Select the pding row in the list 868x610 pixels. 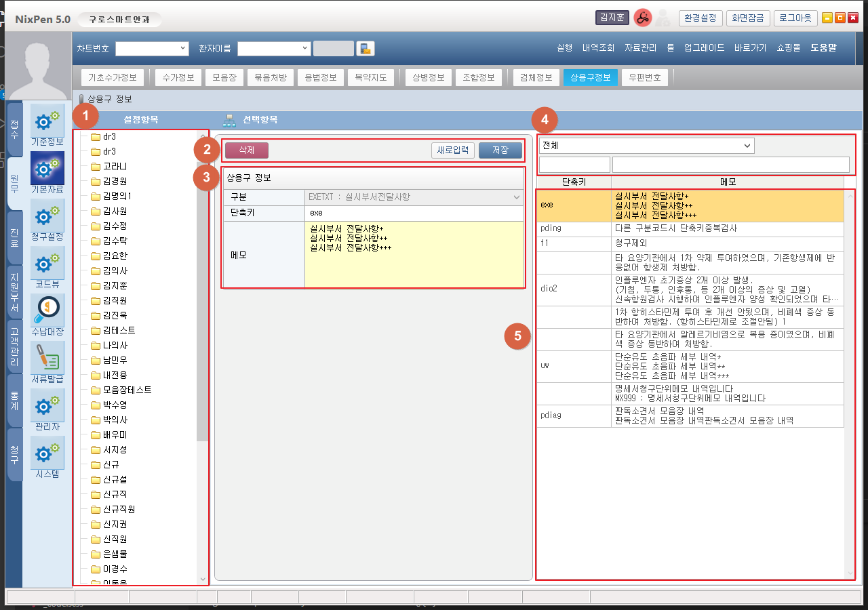click(690, 228)
